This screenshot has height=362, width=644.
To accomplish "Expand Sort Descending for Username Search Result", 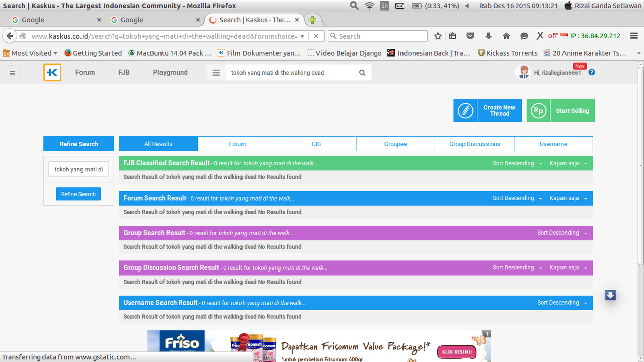I will pyautogui.click(x=562, y=303).
